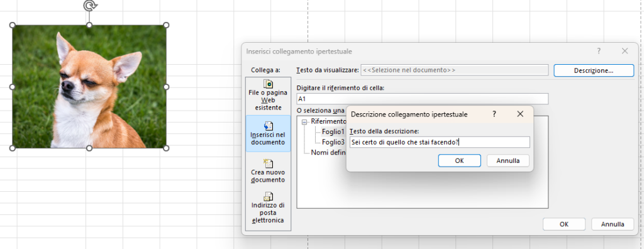Choose Indirizzo di posta elettronica option
The width and height of the screenshot is (644, 249).
pos(268,208)
